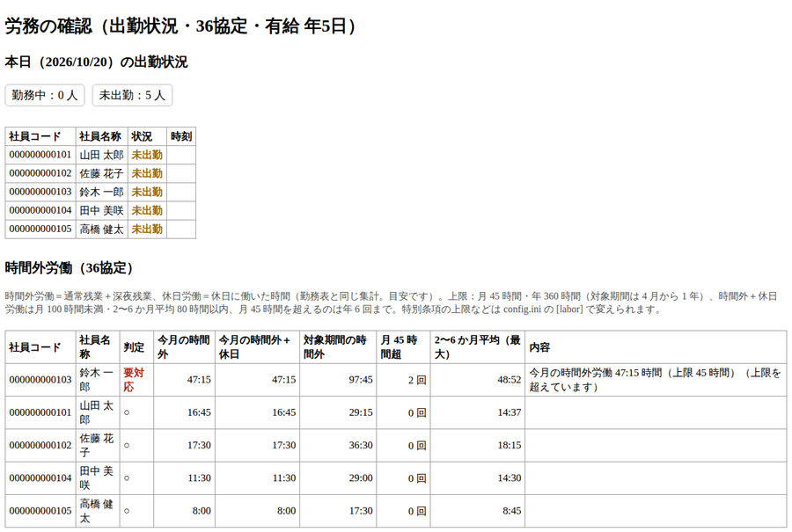The width and height of the screenshot is (792, 532).
Task: Click the 36:30 period overtime value
Action: (x=361, y=445)
